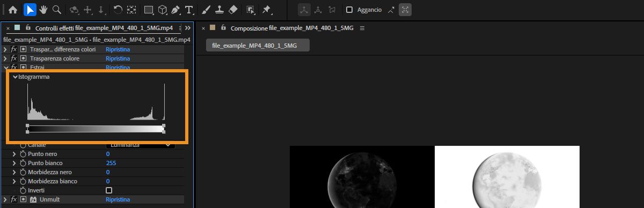The width and height of the screenshot is (644, 208).
Task: Select file_example_MP4_480_1_5MG composition breadcrumb
Action: point(258,46)
